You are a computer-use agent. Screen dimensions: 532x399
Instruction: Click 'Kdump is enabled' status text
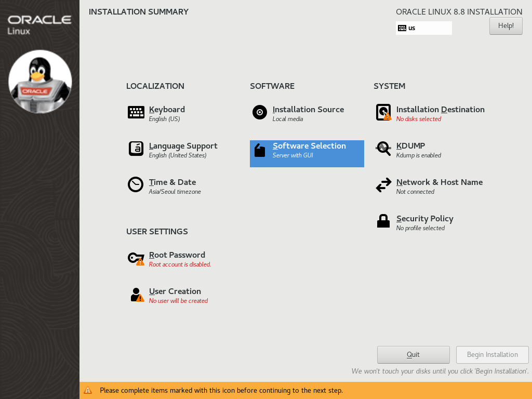tap(418, 155)
